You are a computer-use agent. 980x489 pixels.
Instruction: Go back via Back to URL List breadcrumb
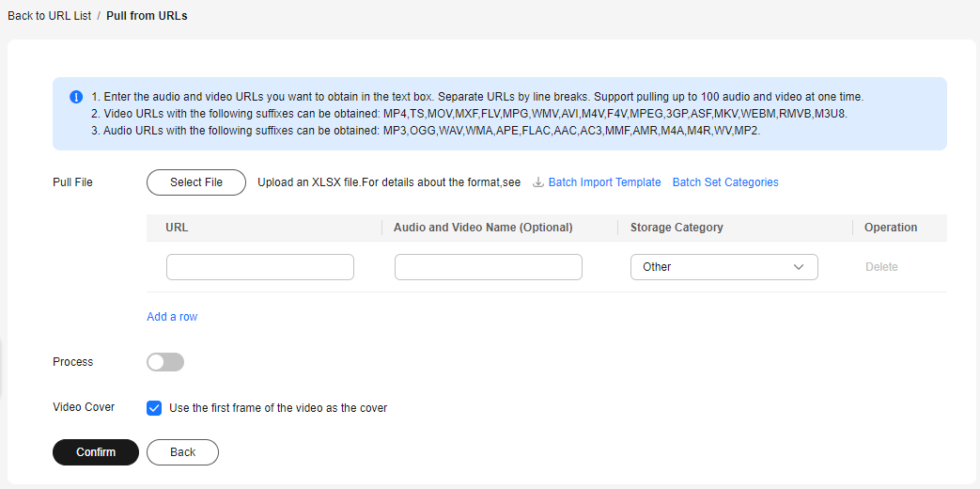tap(50, 16)
